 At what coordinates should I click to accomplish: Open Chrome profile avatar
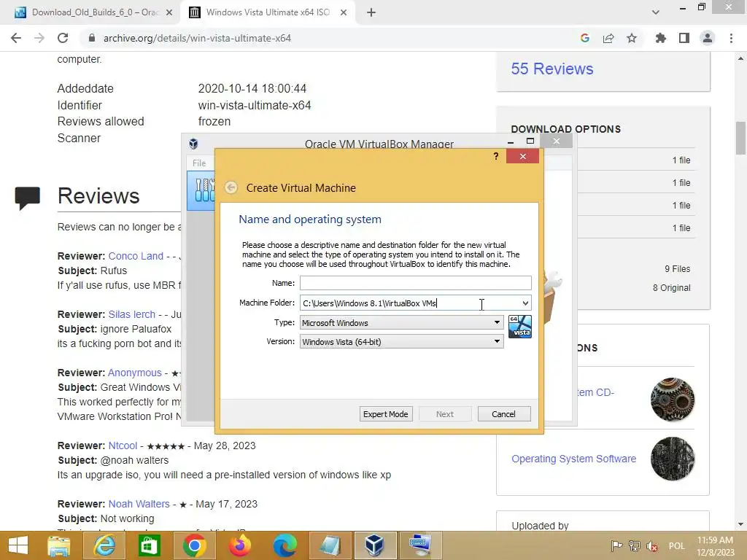pyautogui.click(x=708, y=38)
